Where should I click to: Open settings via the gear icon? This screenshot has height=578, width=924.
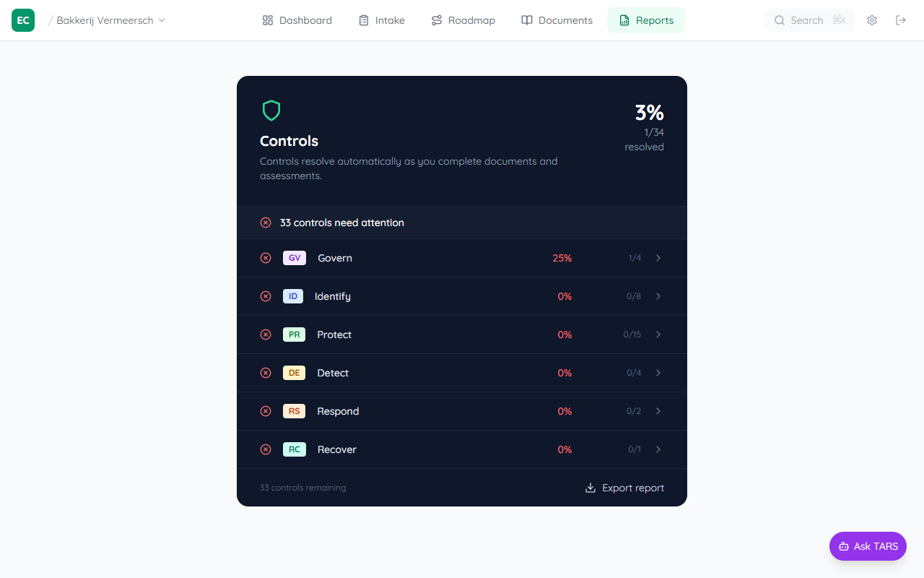point(871,20)
